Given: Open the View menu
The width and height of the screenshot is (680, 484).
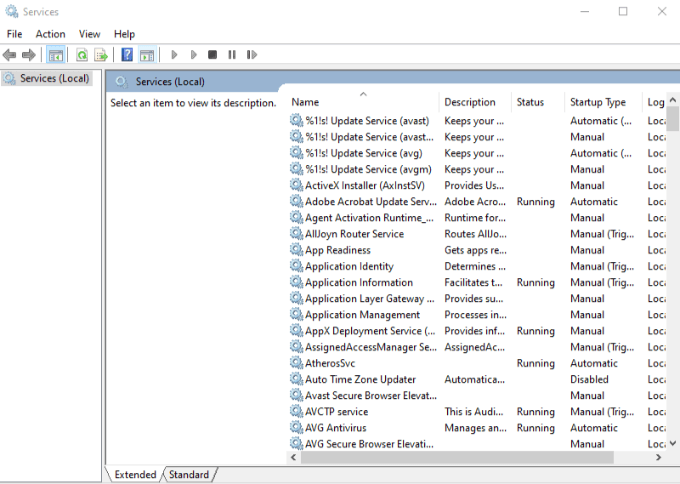Looking at the screenshot, I should tap(90, 34).
